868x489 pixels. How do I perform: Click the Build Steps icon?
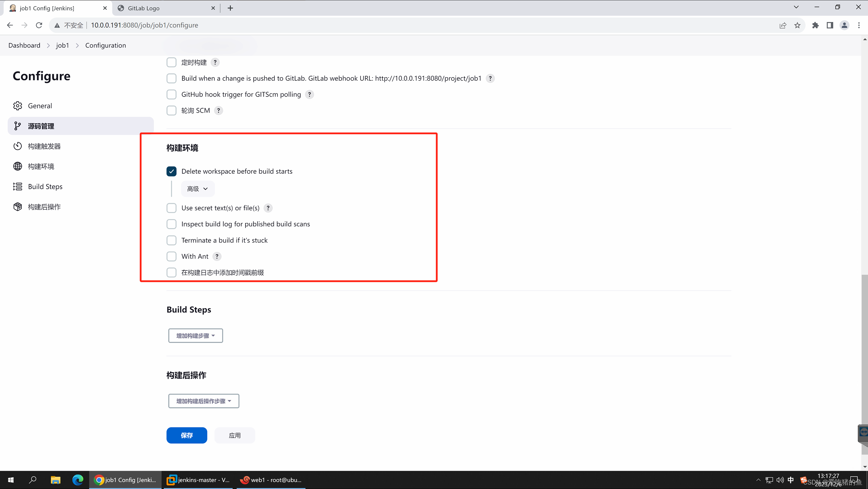coord(17,186)
